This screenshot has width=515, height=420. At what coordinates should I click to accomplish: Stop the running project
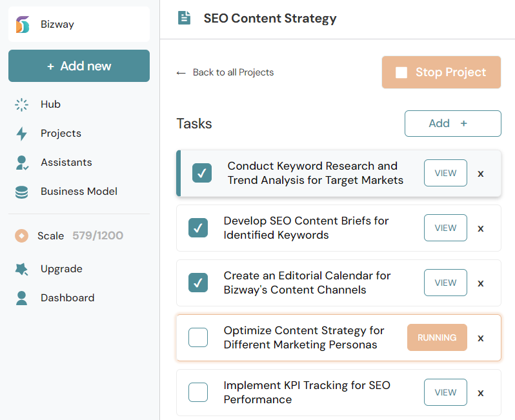click(441, 72)
